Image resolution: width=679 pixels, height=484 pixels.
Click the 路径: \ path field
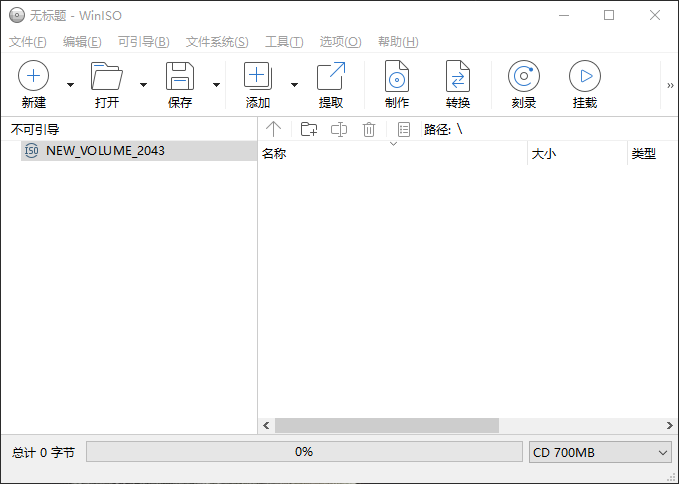pyautogui.click(x=443, y=129)
